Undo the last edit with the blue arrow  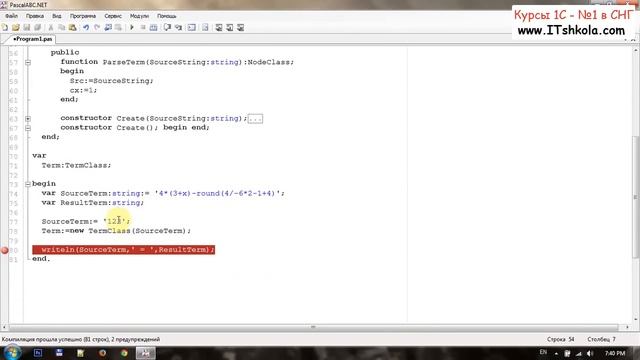pyautogui.click(x=86, y=27)
